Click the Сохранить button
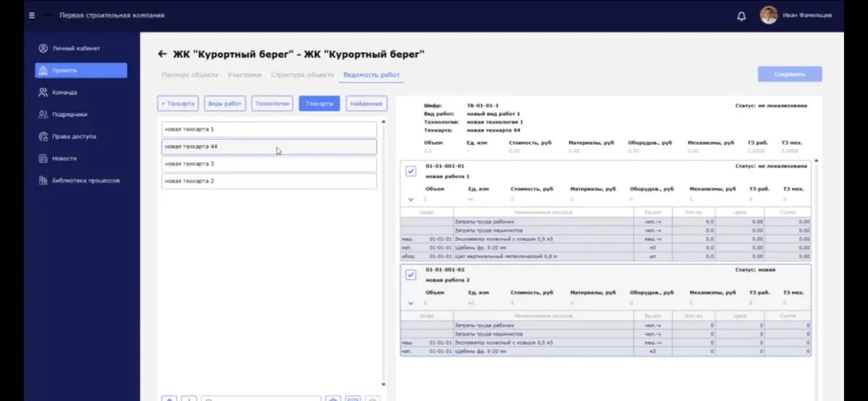 pyautogui.click(x=790, y=74)
